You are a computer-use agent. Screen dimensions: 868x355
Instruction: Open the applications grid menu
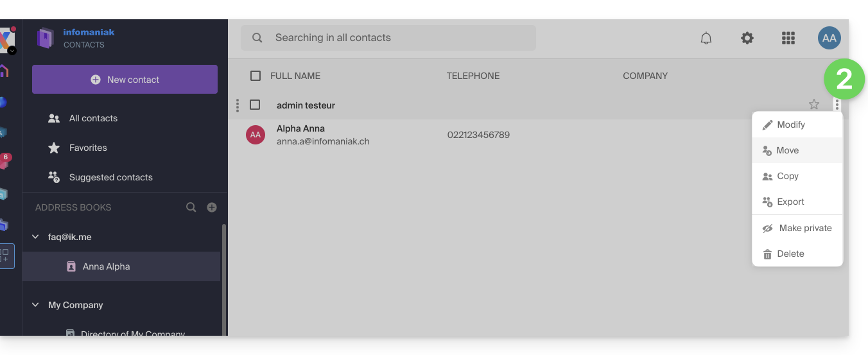click(x=788, y=38)
